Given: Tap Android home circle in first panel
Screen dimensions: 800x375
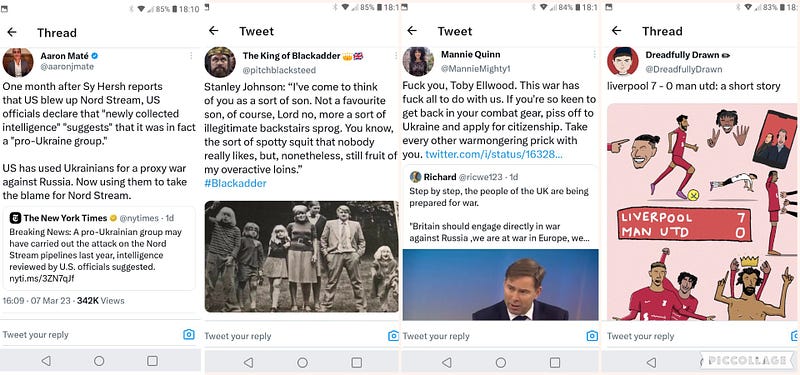Looking at the screenshot, I should pyautogui.click(x=99, y=361).
